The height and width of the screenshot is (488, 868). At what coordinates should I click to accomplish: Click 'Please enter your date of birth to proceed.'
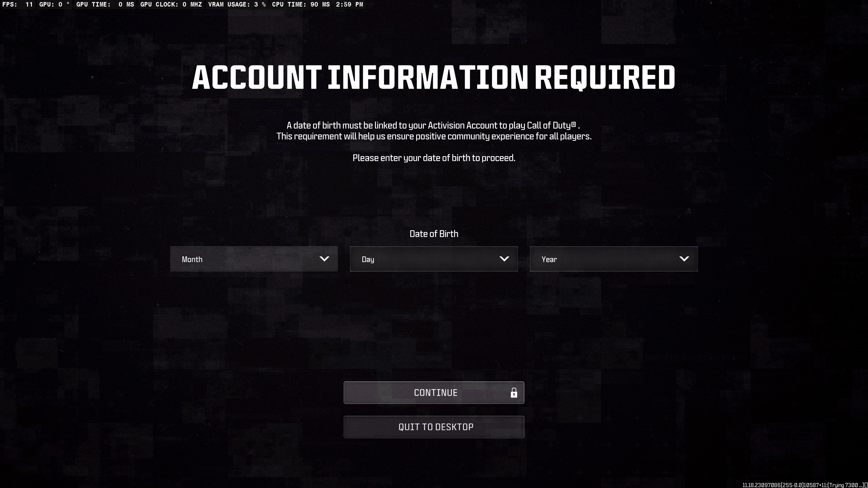point(434,158)
